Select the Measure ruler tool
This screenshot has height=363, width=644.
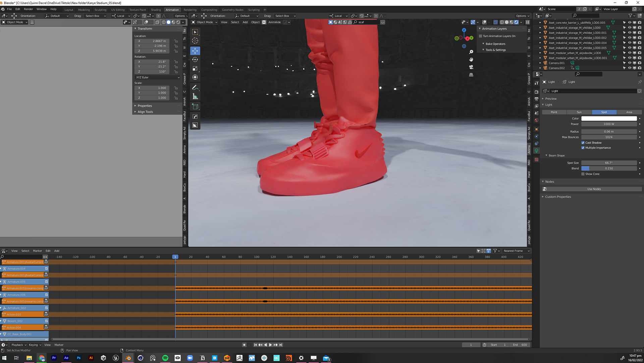pyautogui.click(x=195, y=97)
